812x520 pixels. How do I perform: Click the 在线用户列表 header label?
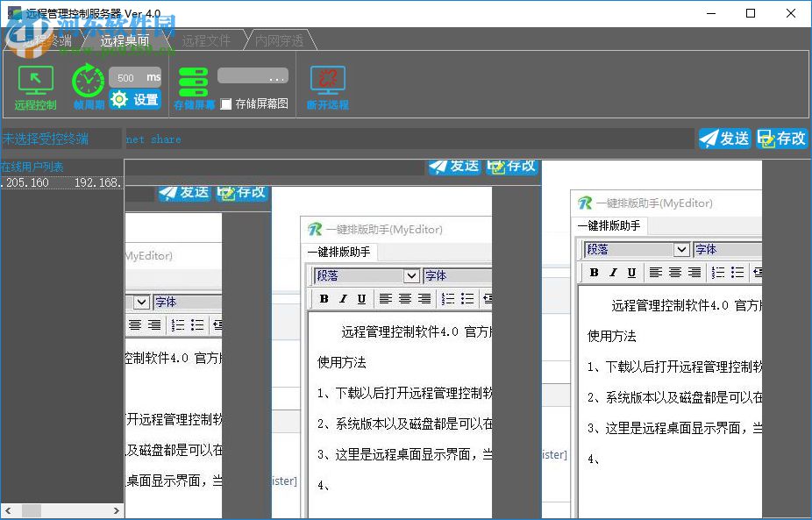pos(32,167)
